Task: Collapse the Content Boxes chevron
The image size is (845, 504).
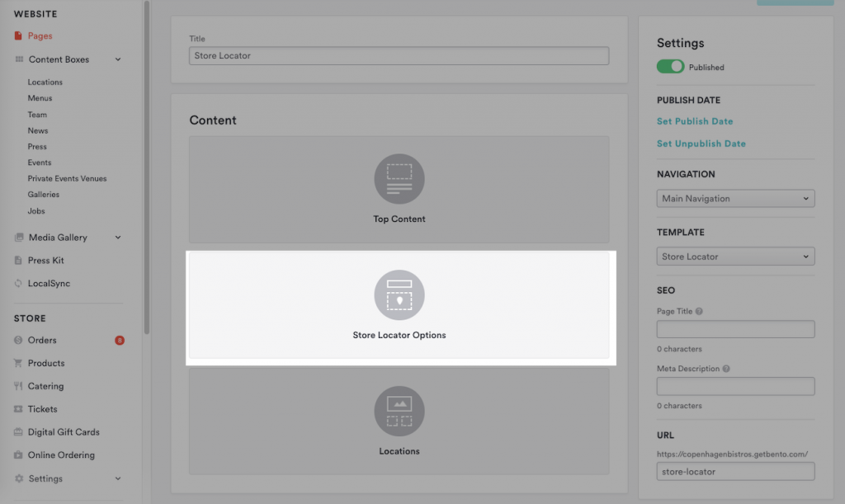Action: coord(118,59)
